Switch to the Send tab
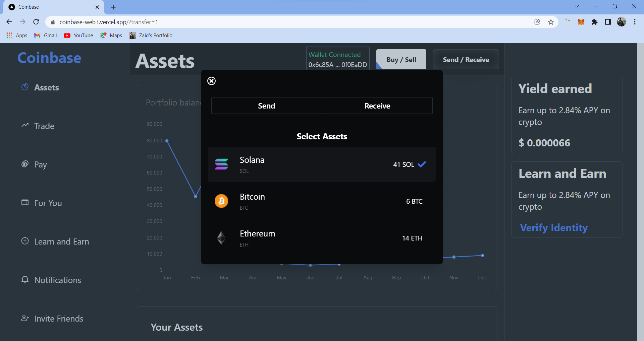 pos(267,106)
